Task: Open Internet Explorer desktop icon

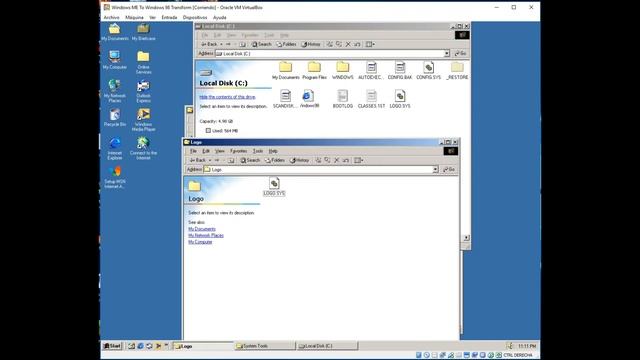Action: 115,148
